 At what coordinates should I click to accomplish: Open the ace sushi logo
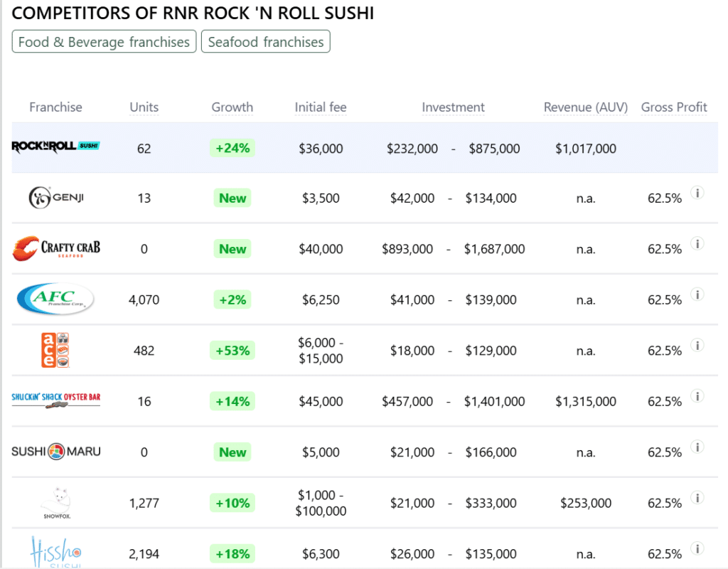click(55, 350)
